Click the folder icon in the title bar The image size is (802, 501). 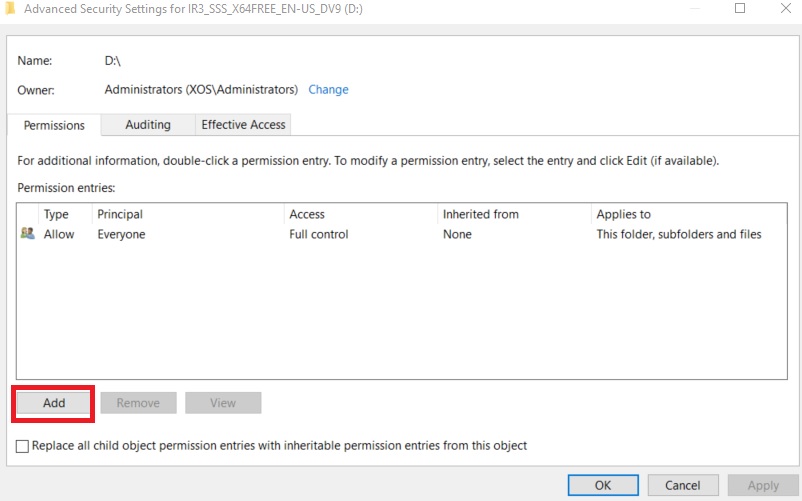(x=10, y=8)
